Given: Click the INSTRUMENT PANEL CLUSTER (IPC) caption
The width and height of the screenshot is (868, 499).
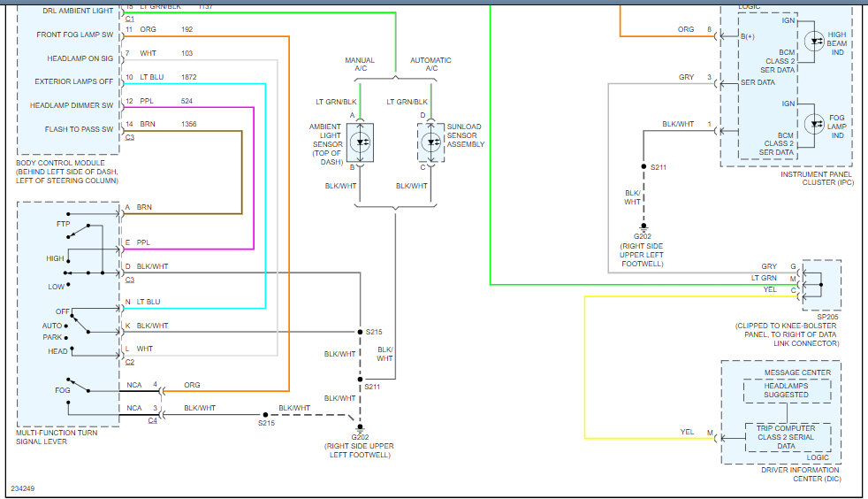Looking at the screenshot, I should click(817, 179).
